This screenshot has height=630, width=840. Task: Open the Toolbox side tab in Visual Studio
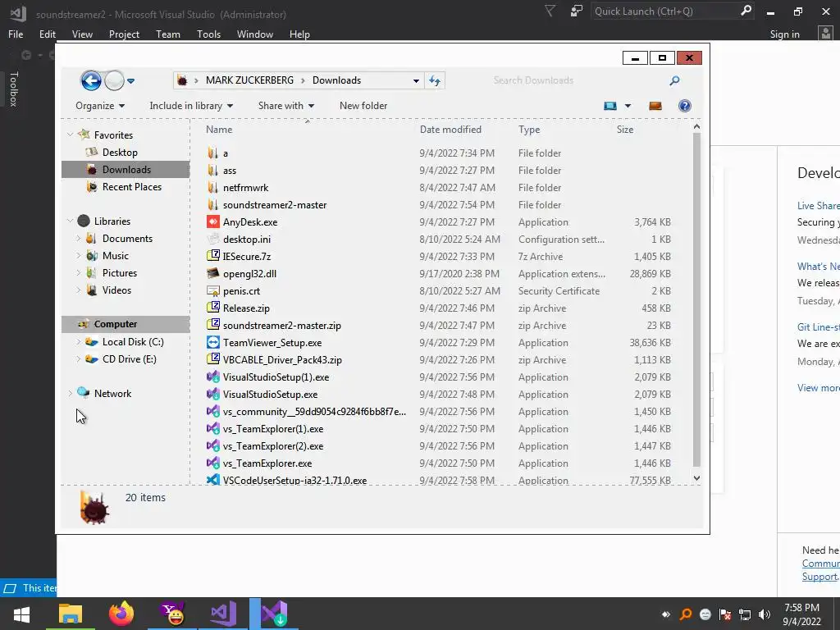coord(13,89)
